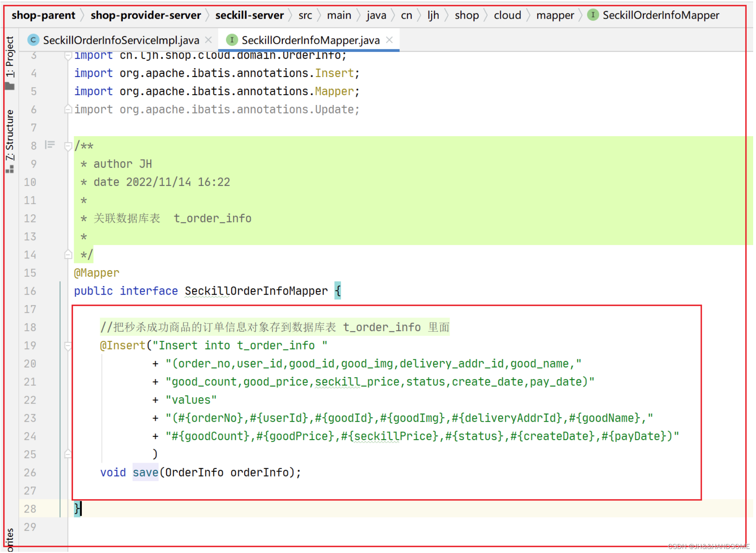Click the main breadcrumb segment
This screenshot has height=553, width=756.
pyautogui.click(x=339, y=15)
